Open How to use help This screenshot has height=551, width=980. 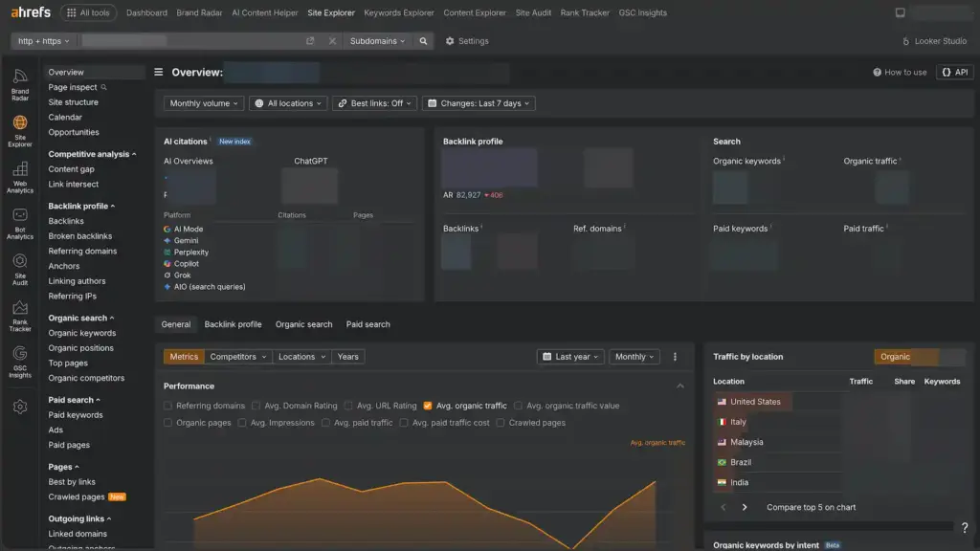[x=900, y=72]
